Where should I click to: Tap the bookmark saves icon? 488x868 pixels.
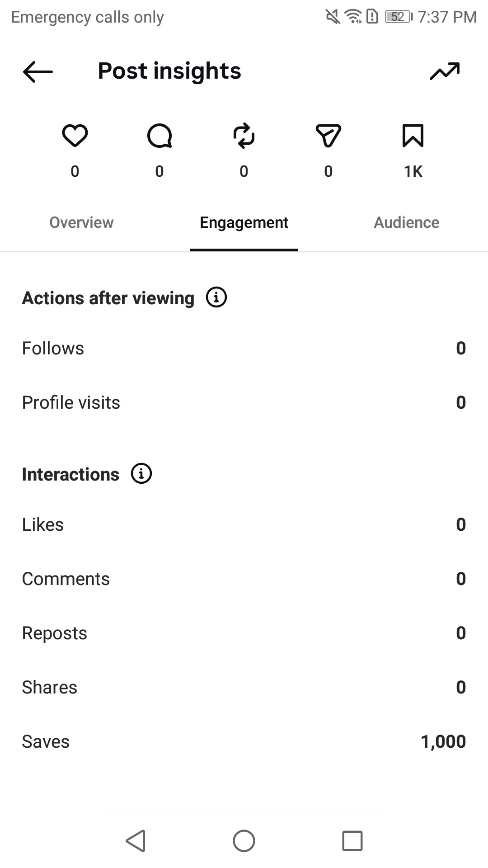pos(413,136)
